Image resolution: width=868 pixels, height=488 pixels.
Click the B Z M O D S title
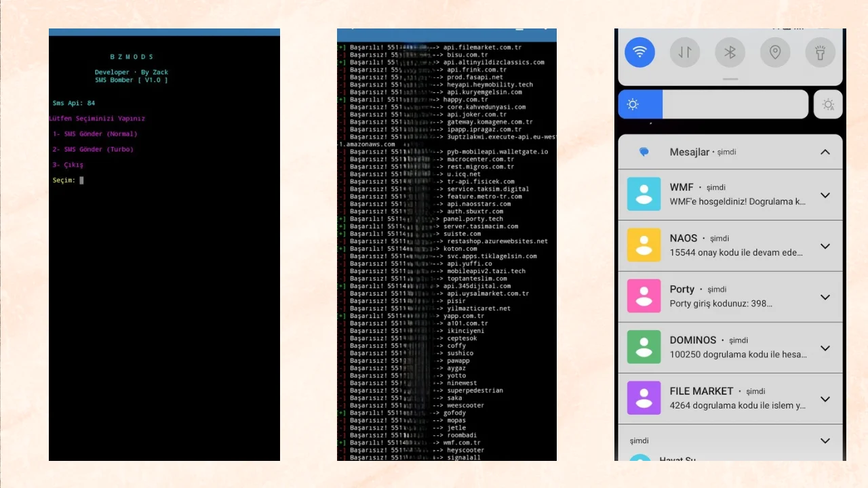(x=132, y=57)
